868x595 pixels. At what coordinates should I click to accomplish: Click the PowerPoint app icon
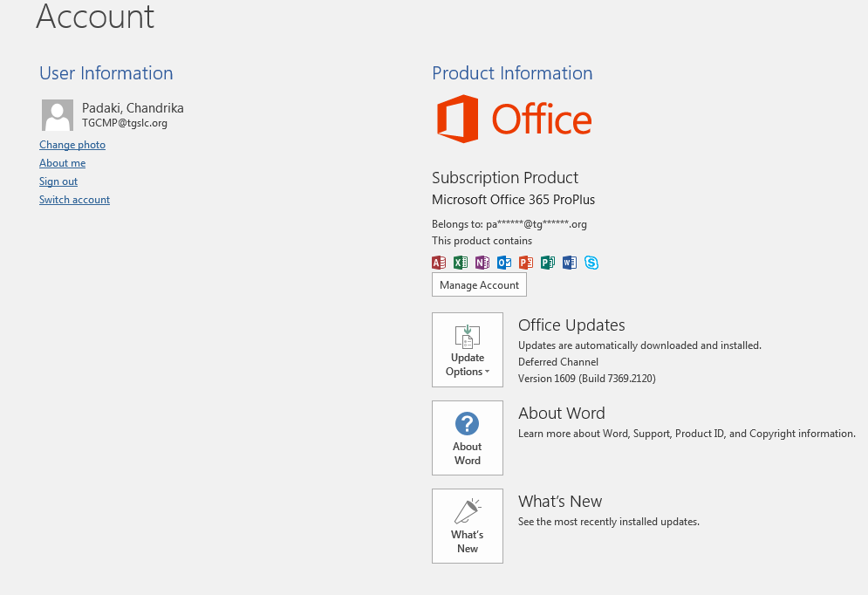pyautogui.click(x=526, y=263)
